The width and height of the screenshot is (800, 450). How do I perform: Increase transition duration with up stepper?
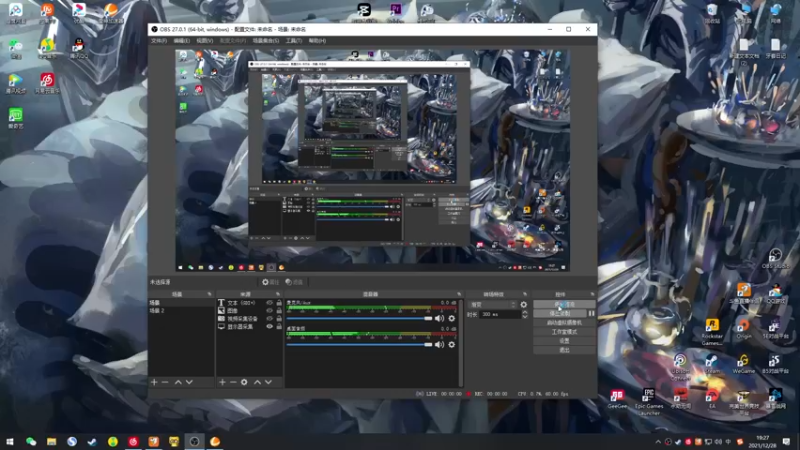pyautogui.click(x=524, y=312)
